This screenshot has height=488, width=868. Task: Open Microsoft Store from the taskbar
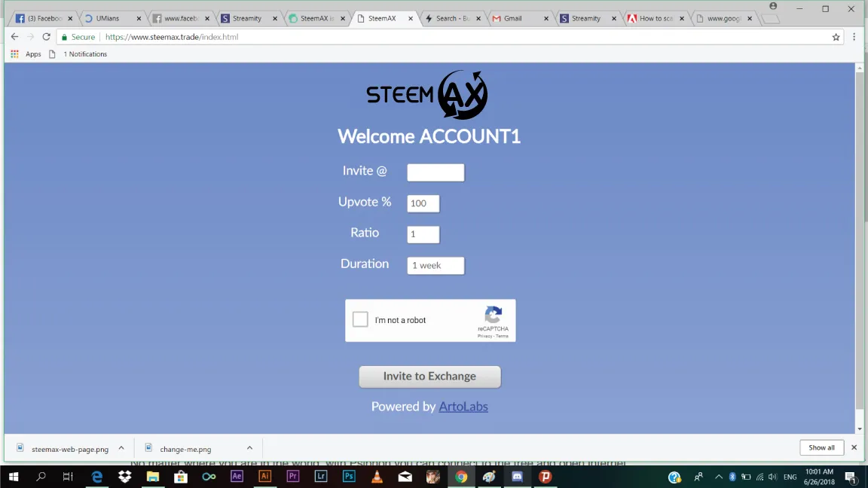point(181,477)
